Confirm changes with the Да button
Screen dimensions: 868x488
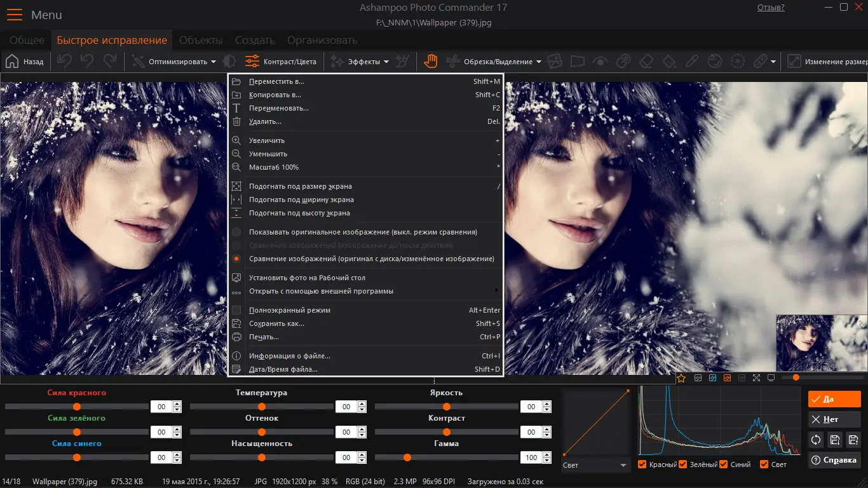(x=834, y=398)
